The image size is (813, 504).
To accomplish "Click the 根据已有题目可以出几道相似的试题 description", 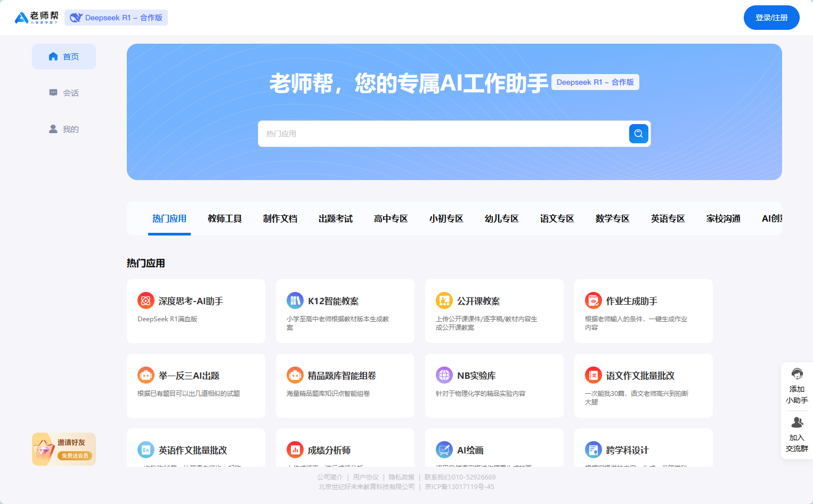I will (189, 394).
